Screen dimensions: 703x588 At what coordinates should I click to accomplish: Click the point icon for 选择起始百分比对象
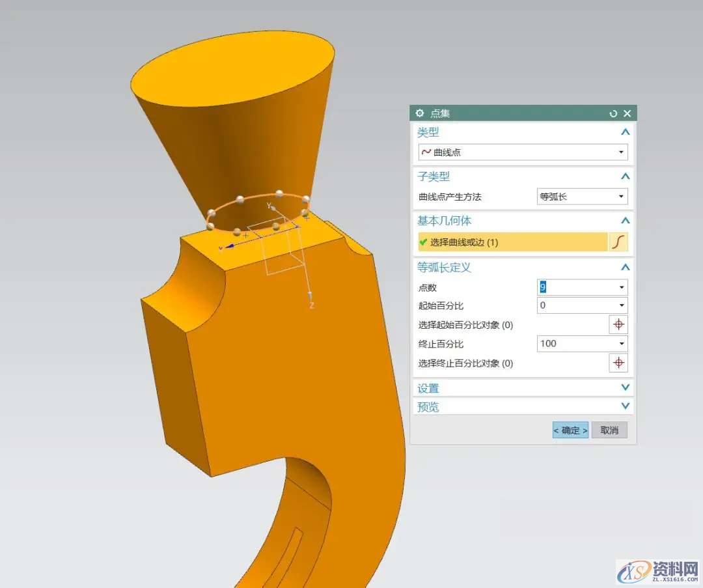tap(618, 324)
